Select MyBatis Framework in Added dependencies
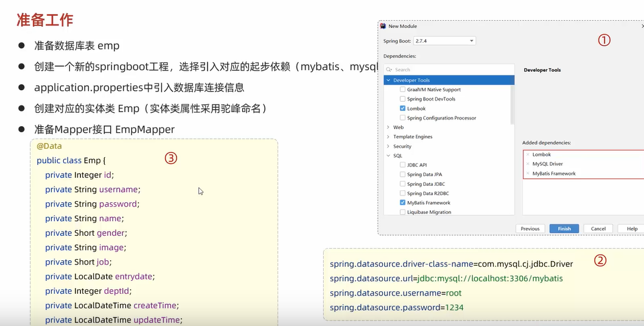The image size is (644, 326). [554, 174]
